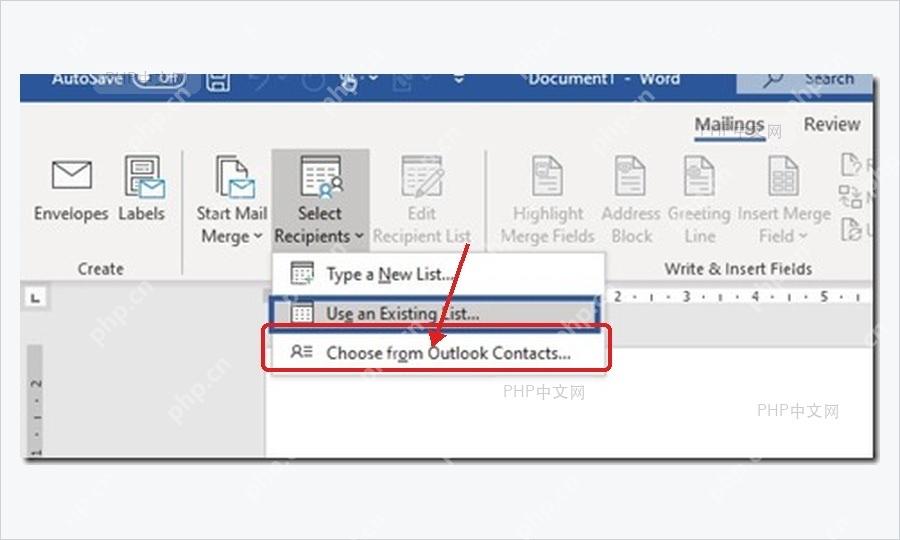Choose Use an Existing List menu item

(x=434, y=314)
